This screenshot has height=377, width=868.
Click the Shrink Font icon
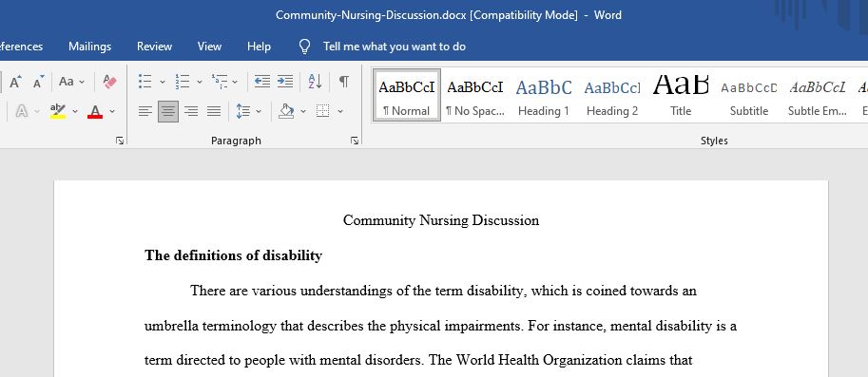[x=38, y=82]
